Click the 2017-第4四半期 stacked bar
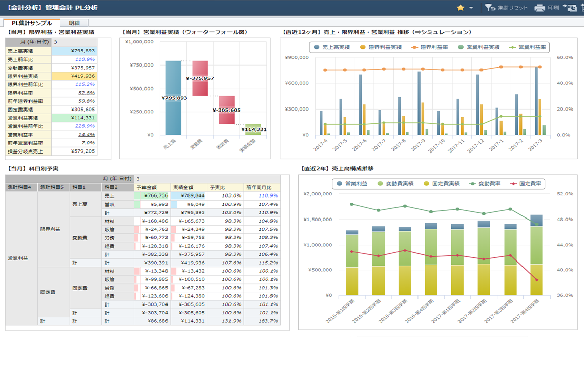The width and height of the screenshot is (585, 392). (x=536, y=255)
